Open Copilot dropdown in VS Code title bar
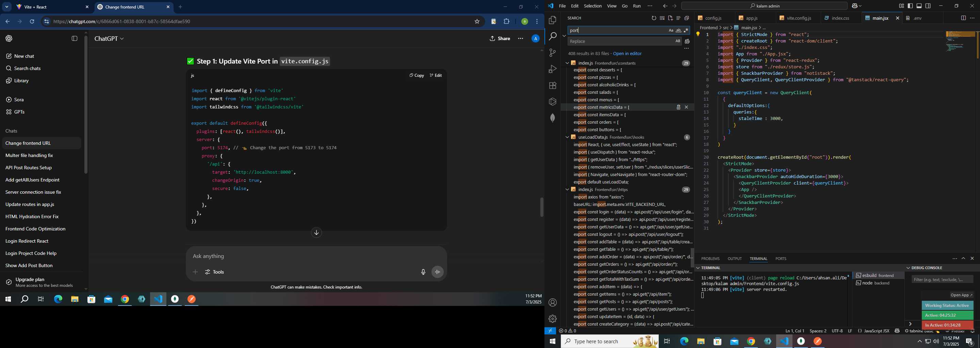The height and width of the screenshot is (348, 980). coord(861,6)
